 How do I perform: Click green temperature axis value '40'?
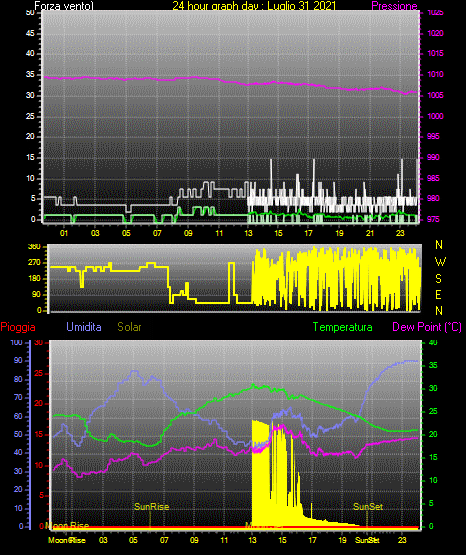click(433, 342)
